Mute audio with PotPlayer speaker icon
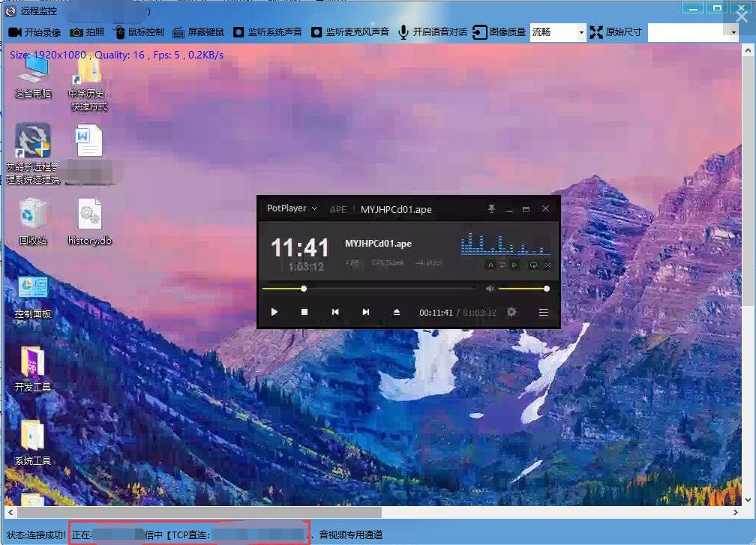756x545 pixels. click(490, 289)
